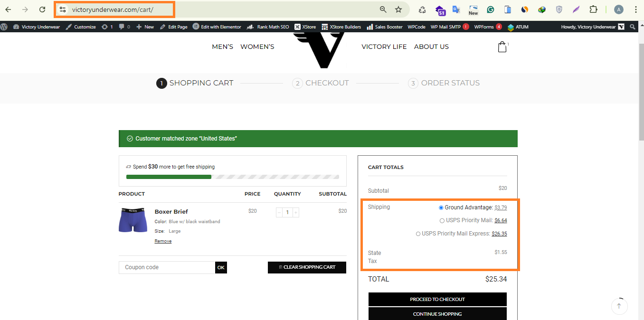Choose Edit with Elementor
The width and height of the screenshot is (644, 320).
[217, 27]
